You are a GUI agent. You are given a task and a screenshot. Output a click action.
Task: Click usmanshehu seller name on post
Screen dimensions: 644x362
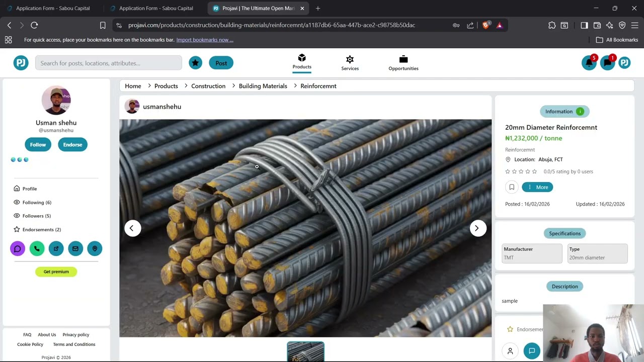[162, 107]
